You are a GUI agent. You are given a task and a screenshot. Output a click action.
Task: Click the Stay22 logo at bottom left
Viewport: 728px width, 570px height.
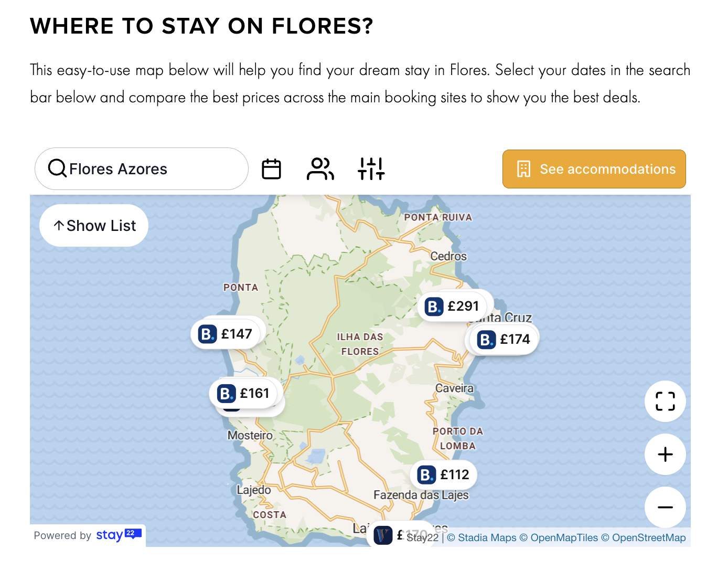point(118,535)
